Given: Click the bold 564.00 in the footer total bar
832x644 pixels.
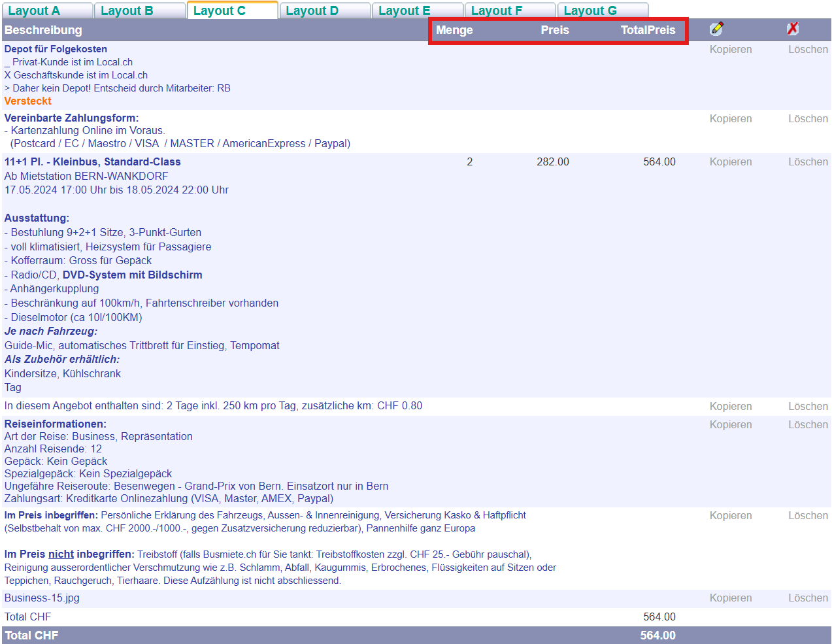Looking at the screenshot, I should (x=658, y=636).
